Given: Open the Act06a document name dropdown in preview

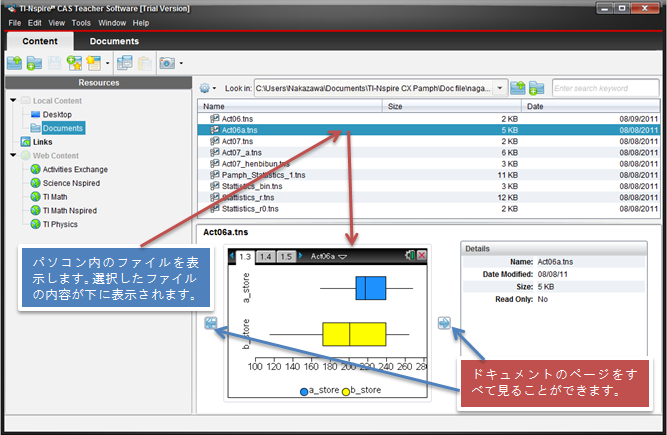Looking at the screenshot, I should pos(328,256).
